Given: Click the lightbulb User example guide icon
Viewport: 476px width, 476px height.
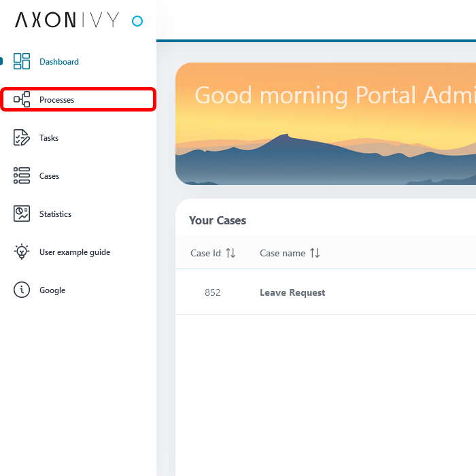Looking at the screenshot, I should (22, 252).
